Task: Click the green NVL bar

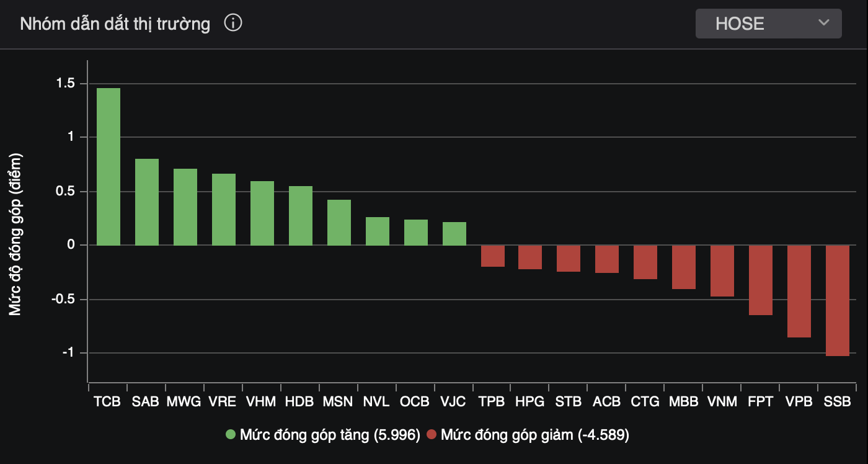Action: (x=378, y=231)
